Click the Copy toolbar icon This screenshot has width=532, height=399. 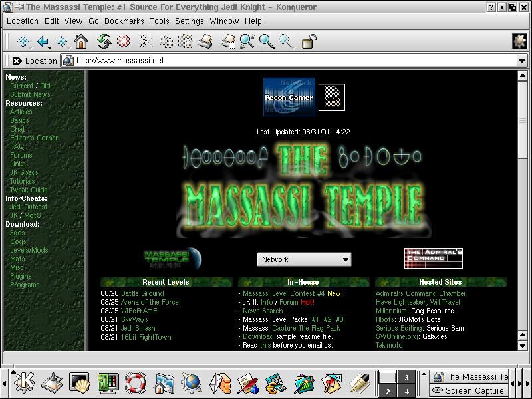tap(166, 41)
